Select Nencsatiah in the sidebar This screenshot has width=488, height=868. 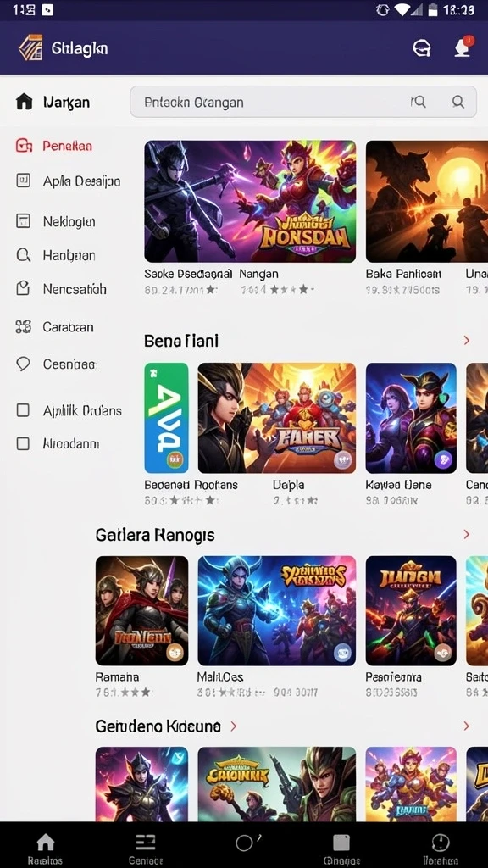pyautogui.click(x=75, y=289)
